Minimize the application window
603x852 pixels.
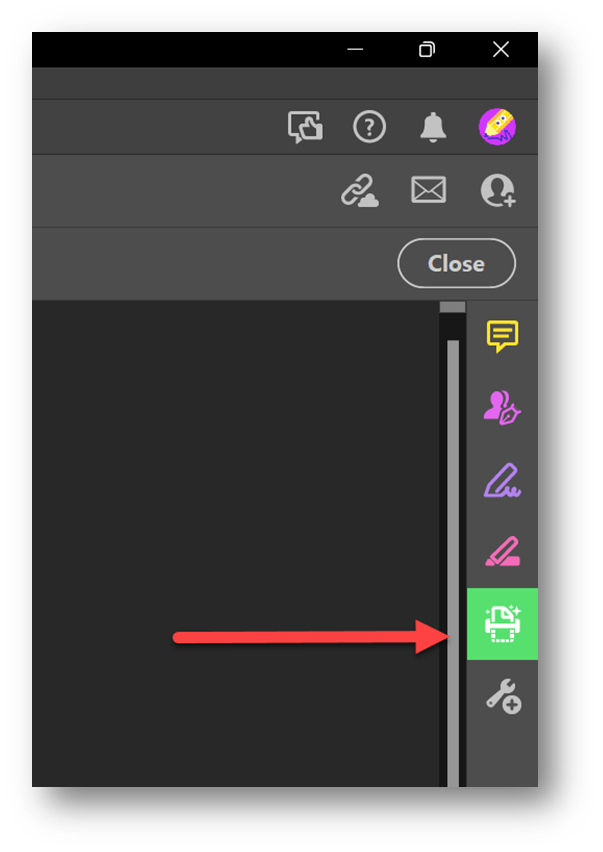click(355, 49)
